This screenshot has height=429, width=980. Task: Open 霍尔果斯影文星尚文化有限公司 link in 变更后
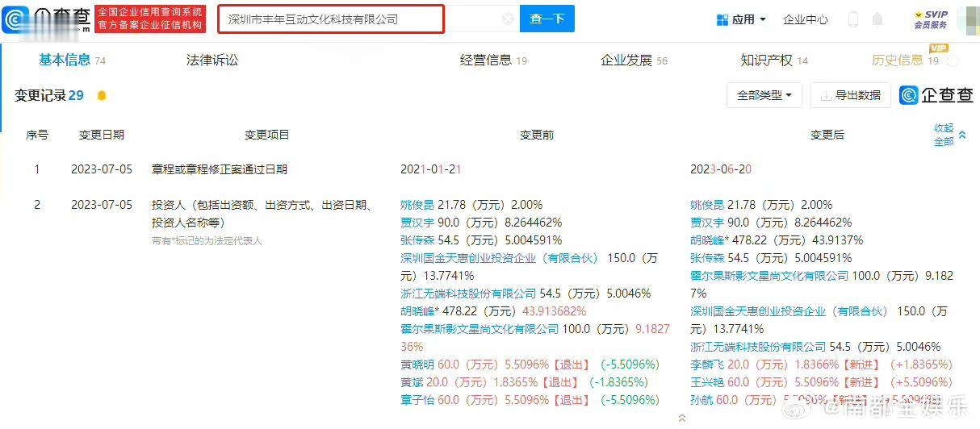click(769, 276)
